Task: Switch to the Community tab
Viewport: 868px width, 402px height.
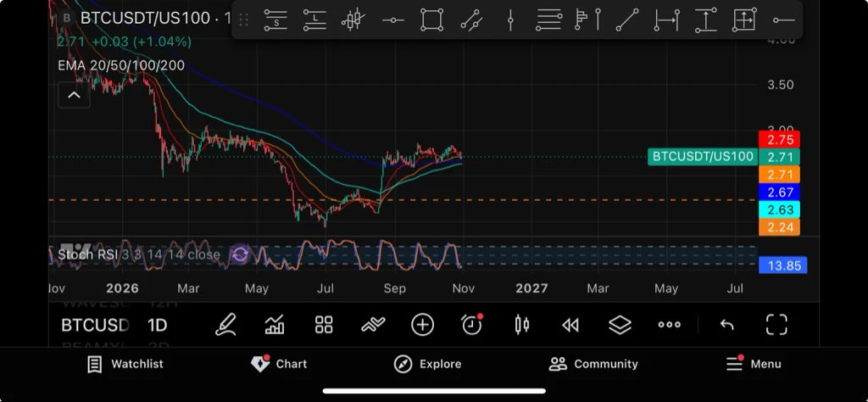Action: 593,364
